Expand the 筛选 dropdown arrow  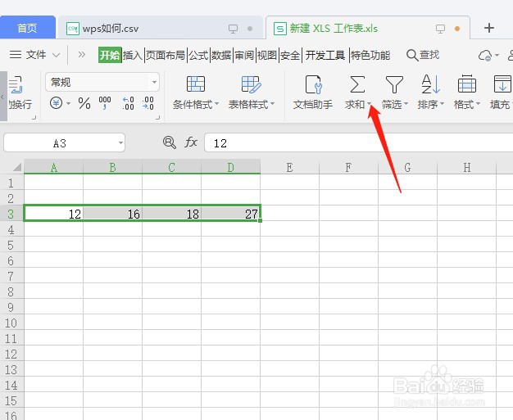point(406,104)
